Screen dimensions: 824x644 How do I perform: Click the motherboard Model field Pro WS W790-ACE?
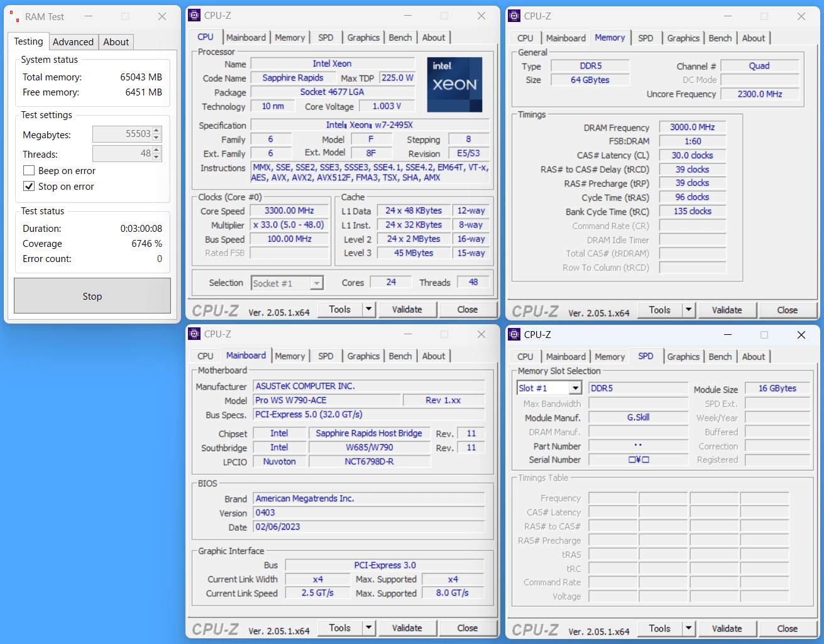tap(327, 400)
